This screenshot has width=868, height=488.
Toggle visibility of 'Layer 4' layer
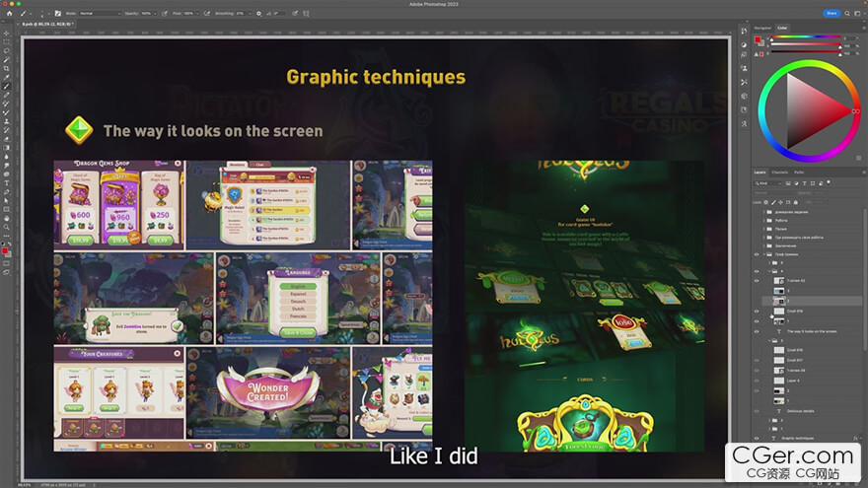[x=757, y=381]
